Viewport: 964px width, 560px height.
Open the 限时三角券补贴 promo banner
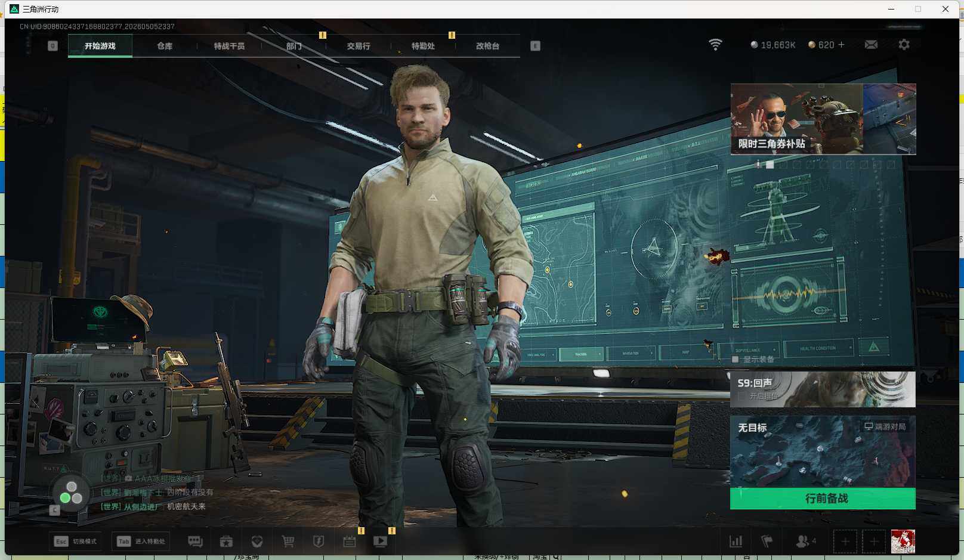coord(823,119)
